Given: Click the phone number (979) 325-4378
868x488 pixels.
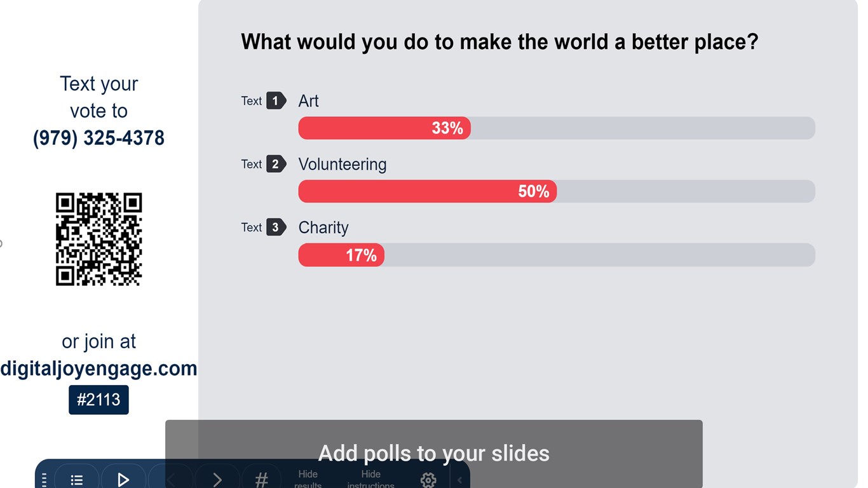Looking at the screenshot, I should [x=98, y=138].
